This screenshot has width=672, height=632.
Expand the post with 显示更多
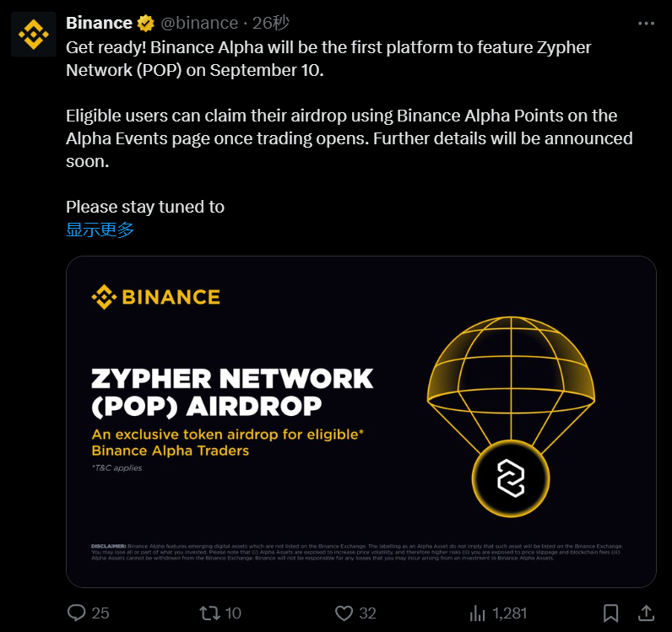coord(100,230)
